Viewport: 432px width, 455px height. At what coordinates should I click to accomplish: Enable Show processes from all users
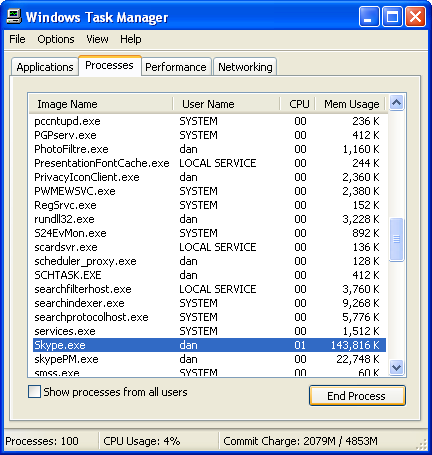click(x=34, y=392)
